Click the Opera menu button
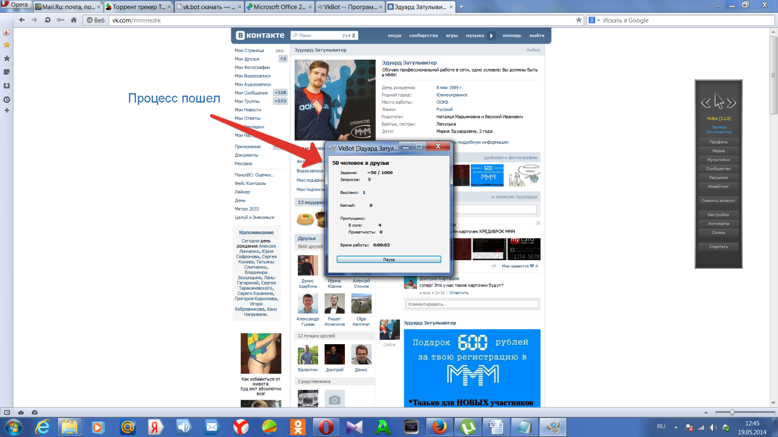This screenshot has width=778, height=437. click(x=16, y=5)
